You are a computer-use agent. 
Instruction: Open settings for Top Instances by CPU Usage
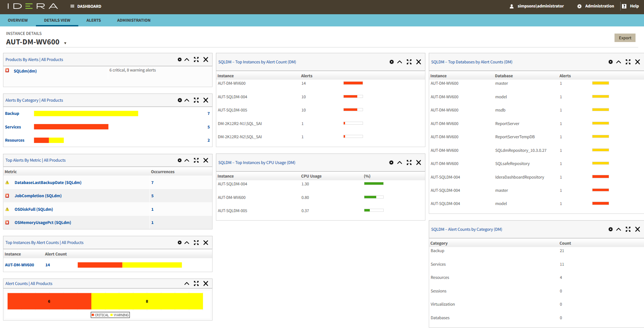(x=391, y=163)
